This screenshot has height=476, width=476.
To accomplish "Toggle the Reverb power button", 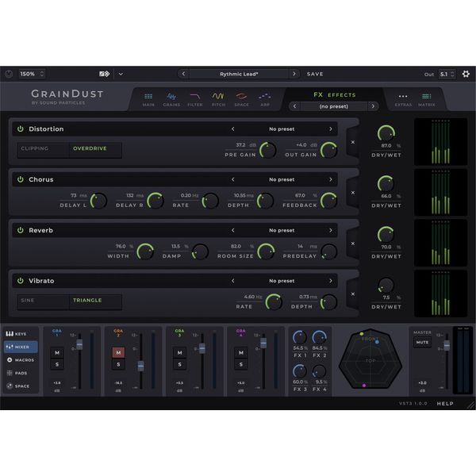I will click(21, 230).
